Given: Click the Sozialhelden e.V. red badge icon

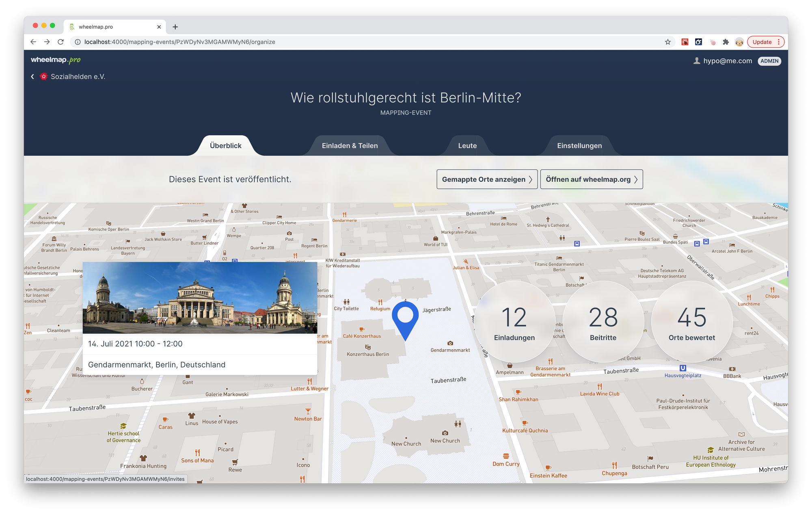Looking at the screenshot, I should point(44,76).
